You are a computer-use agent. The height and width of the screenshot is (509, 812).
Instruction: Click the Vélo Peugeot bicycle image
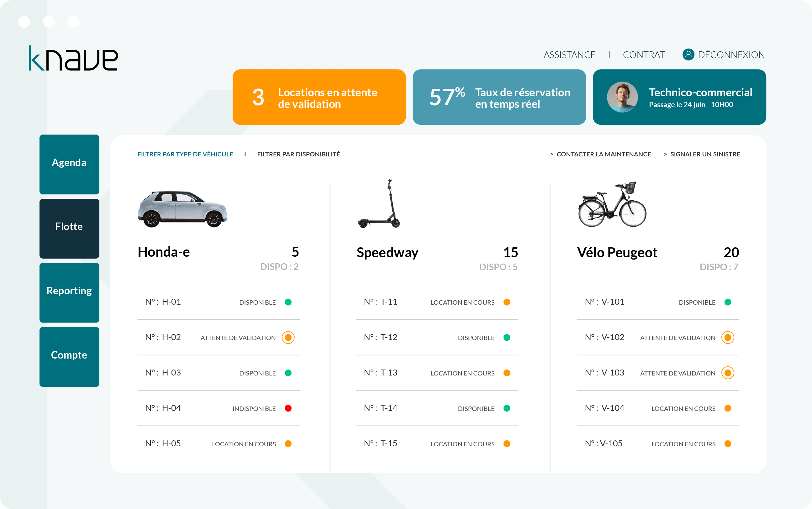coord(612,204)
